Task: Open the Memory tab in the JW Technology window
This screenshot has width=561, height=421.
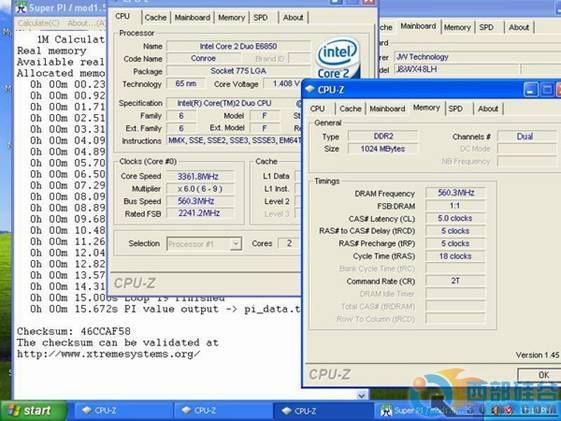Action: pyautogui.click(x=457, y=27)
